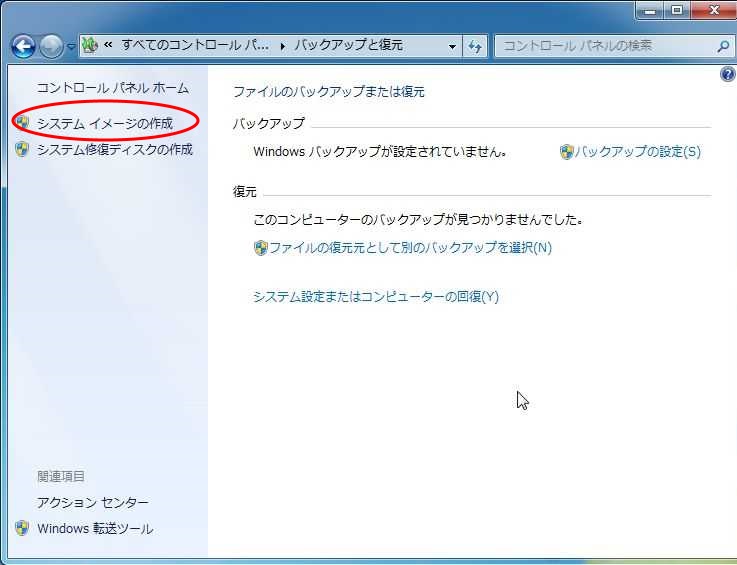
Task: Open help with the blue question mark
Action: tap(728, 74)
